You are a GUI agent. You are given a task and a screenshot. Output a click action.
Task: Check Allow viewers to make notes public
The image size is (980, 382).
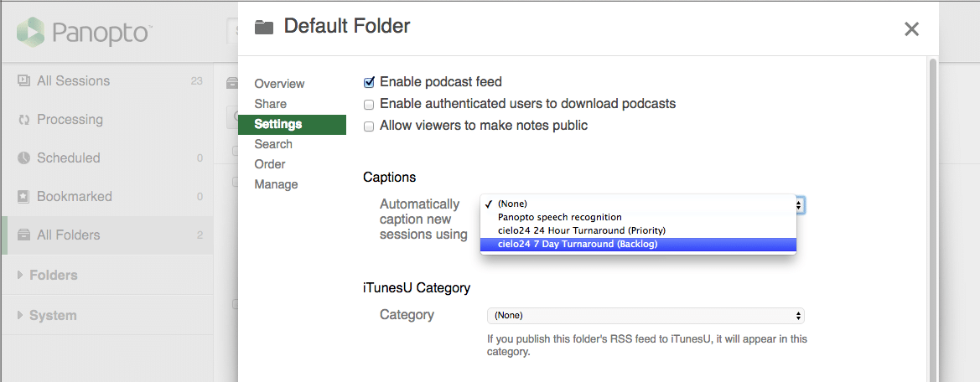click(369, 126)
